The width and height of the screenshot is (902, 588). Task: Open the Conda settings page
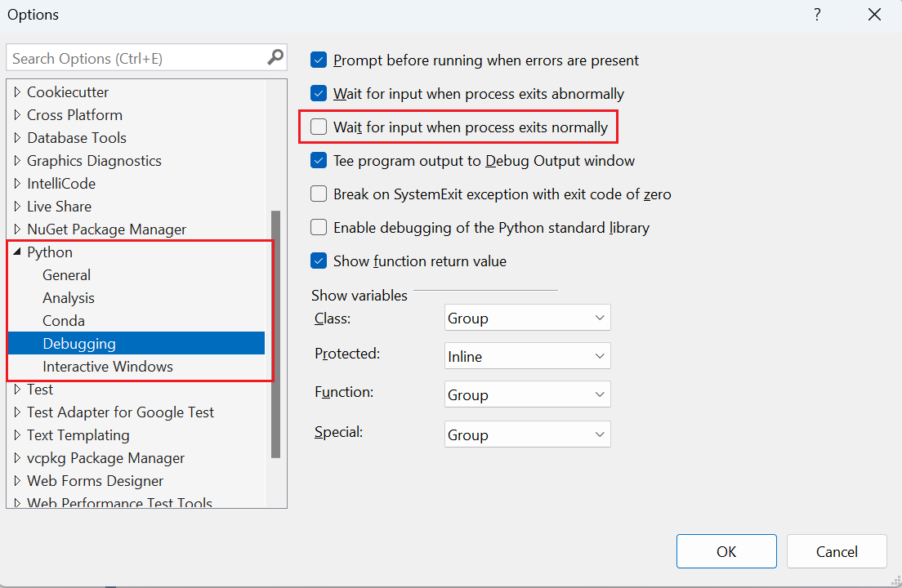[x=64, y=320]
